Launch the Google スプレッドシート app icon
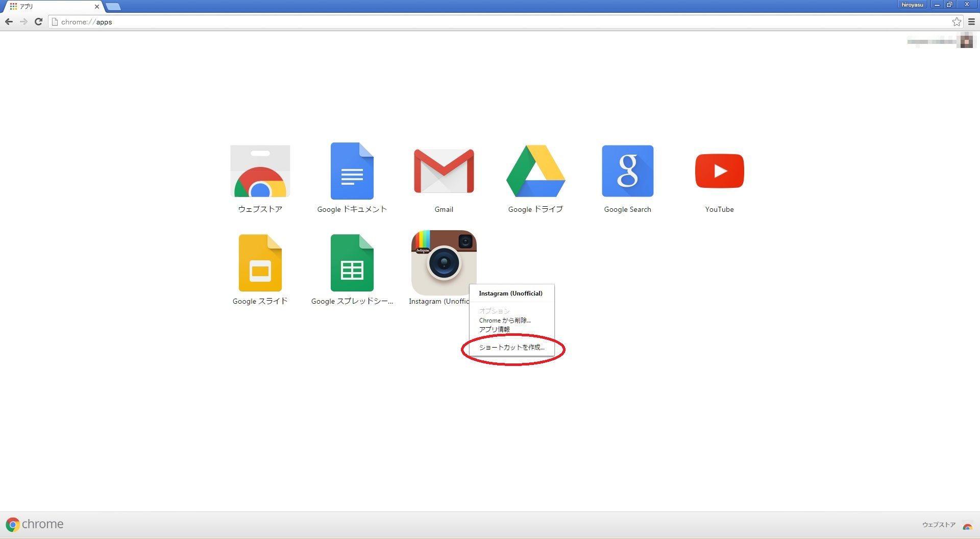 352,263
